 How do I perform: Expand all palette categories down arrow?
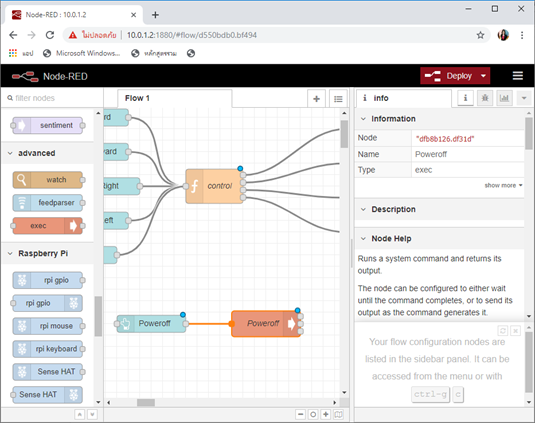pos(92,414)
